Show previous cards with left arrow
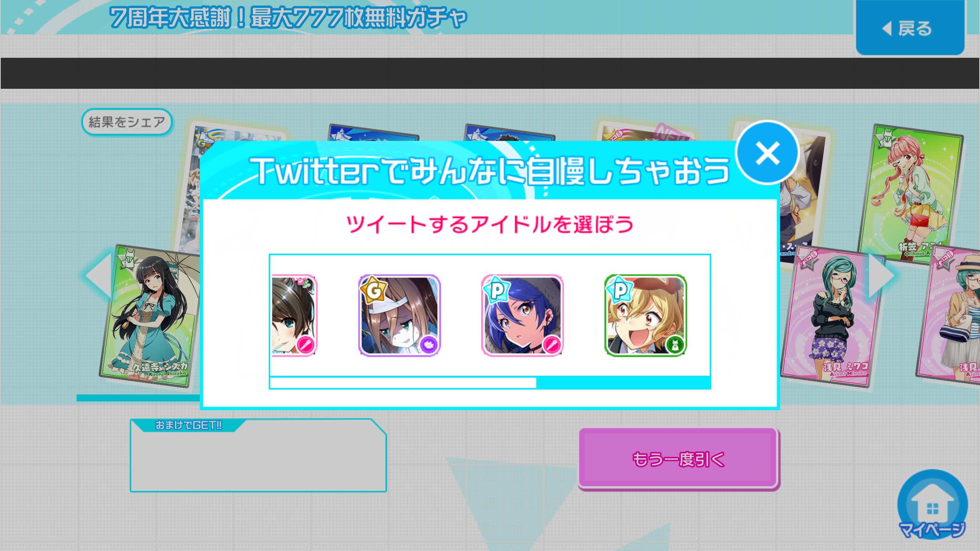This screenshot has width=980, height=551. pyautogui.click(x=98, y=275)
